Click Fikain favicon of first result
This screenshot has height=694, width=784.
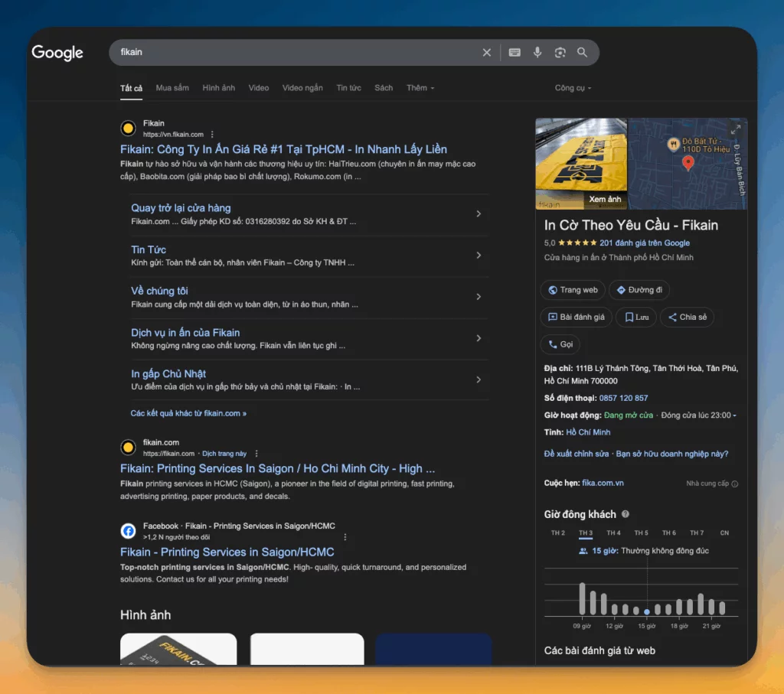coord(128,129)
